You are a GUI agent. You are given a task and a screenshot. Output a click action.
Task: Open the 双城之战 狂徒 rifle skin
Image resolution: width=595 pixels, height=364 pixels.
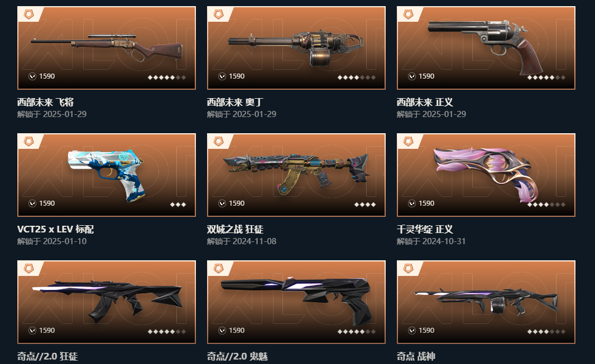pyautogui.click(x=296, y=173)
